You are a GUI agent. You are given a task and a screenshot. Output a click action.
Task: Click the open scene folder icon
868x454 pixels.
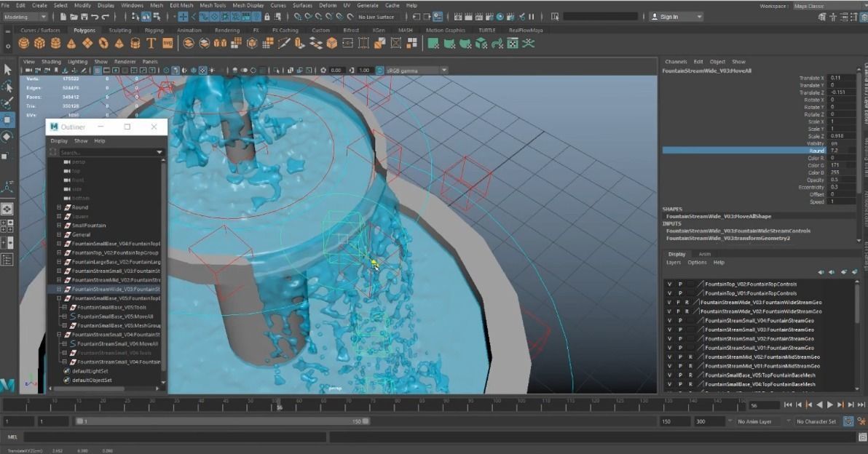(x=74, y=17)
